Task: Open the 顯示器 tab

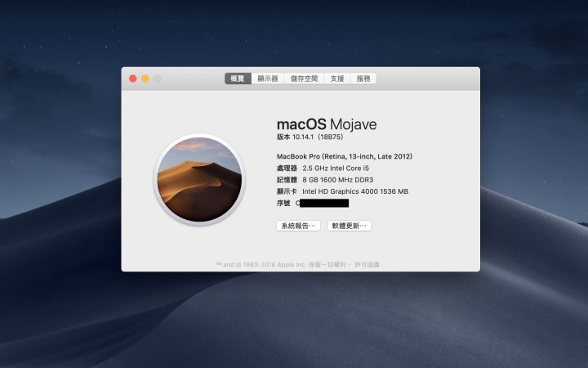Action: [268, 79]
